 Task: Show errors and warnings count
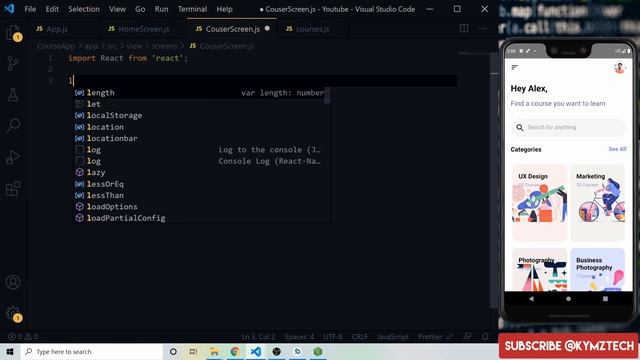(x=23, y=337)
